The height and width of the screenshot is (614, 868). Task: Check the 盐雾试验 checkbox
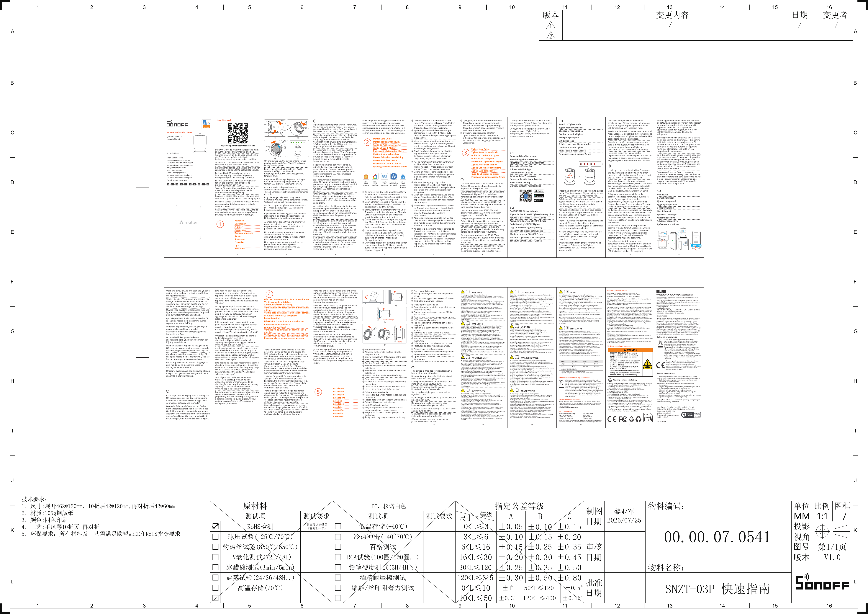[x=215, y=577]
